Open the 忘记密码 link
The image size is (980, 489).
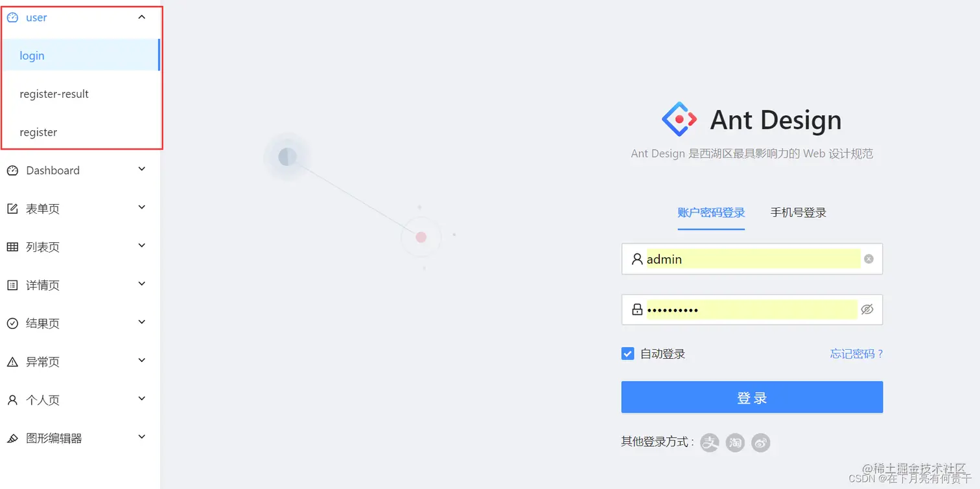(x=856, y=354)
